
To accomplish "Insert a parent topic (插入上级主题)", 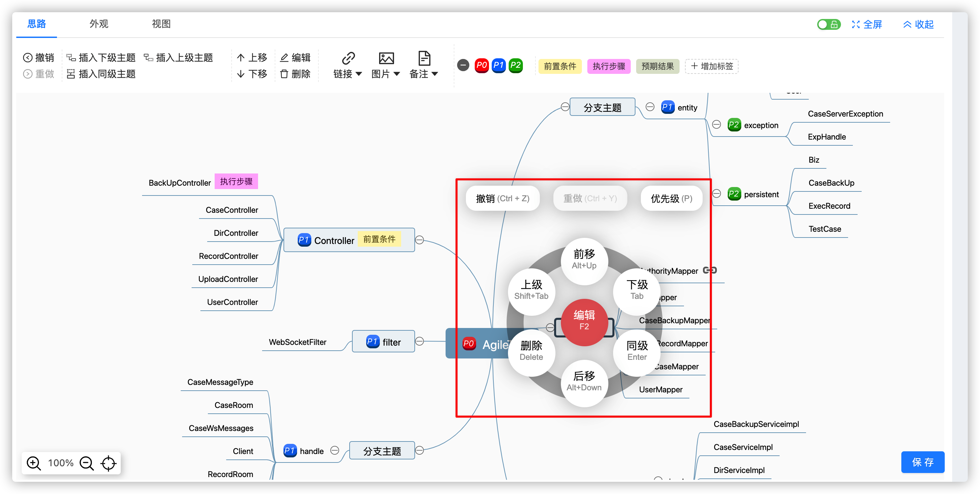I will (178, 58).
